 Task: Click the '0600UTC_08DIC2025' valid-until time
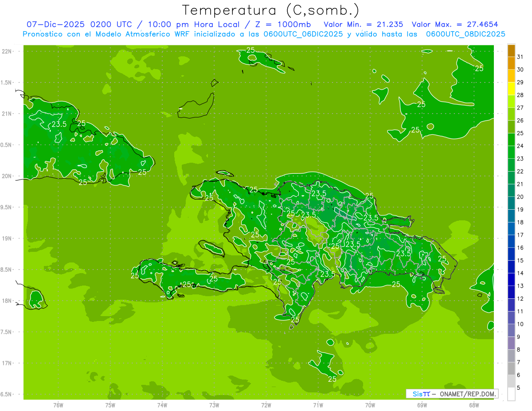(465, 34)
